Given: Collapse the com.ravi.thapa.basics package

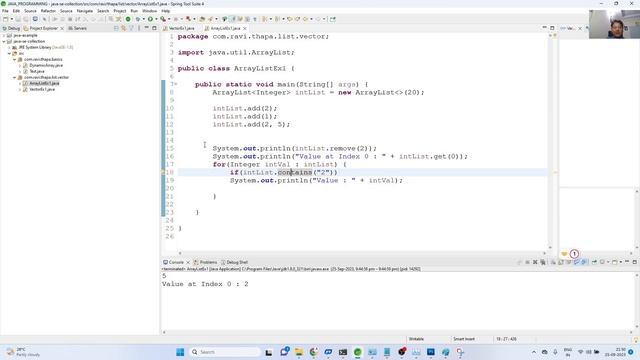Looking at the screenshot, I should click(14, 60).
